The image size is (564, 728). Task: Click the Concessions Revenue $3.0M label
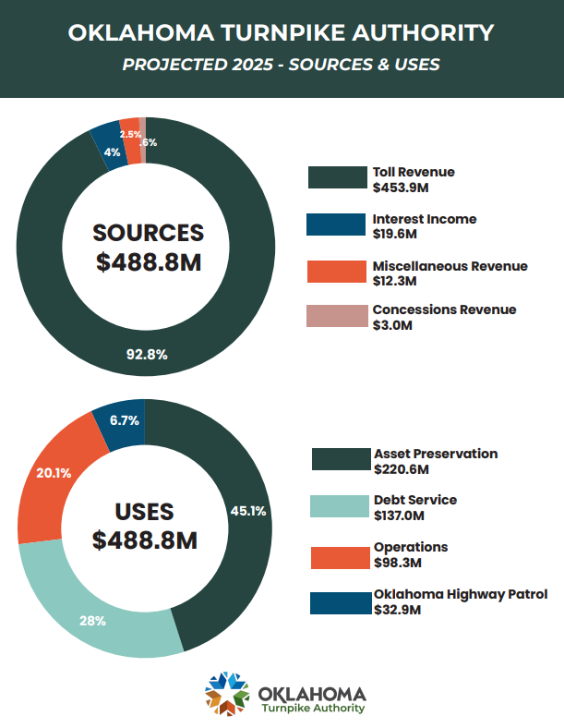(444, 317)
